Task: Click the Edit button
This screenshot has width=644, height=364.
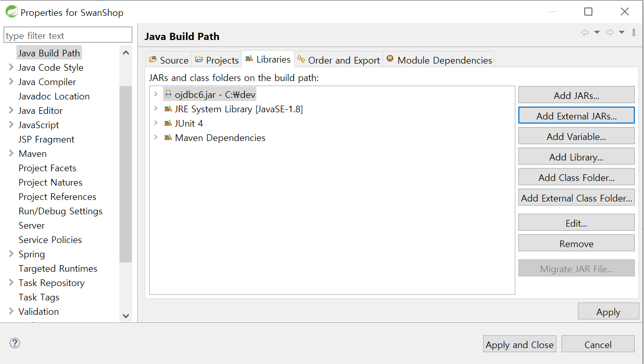Action: tap(576, 223)
